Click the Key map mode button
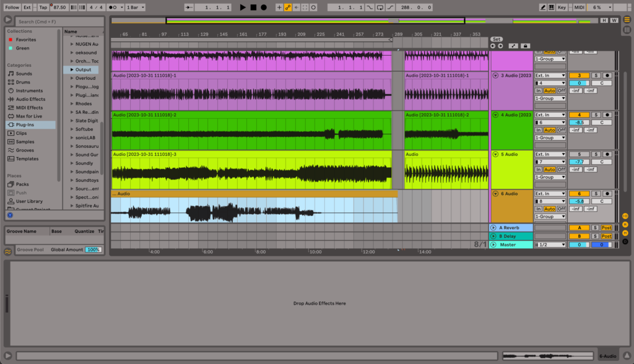Screen dimensions: 634x364 (x=562, y=7)
